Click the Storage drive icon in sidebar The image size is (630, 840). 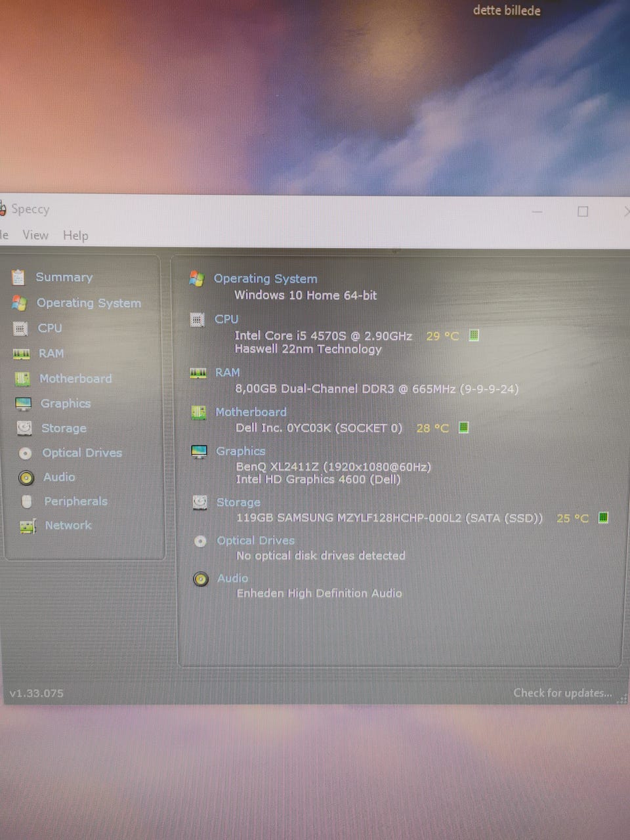click(24, 429)
